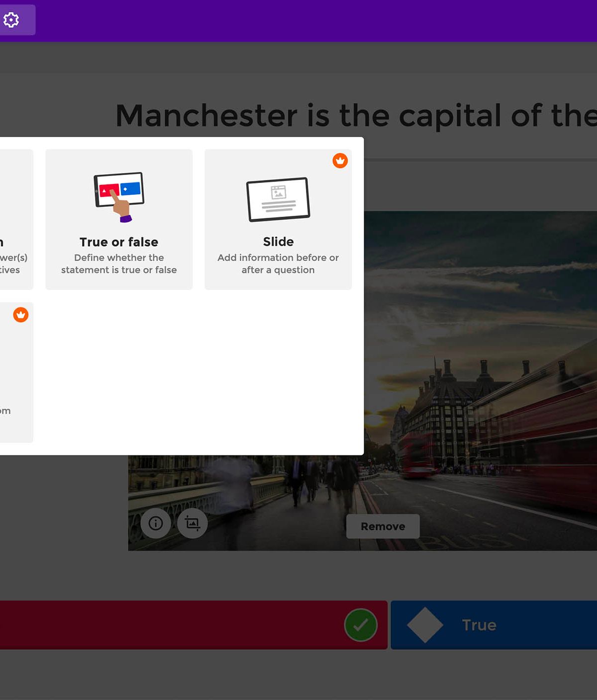597x700 pixels.
Task: Select the Slide question type card
Action: (278, 219)
